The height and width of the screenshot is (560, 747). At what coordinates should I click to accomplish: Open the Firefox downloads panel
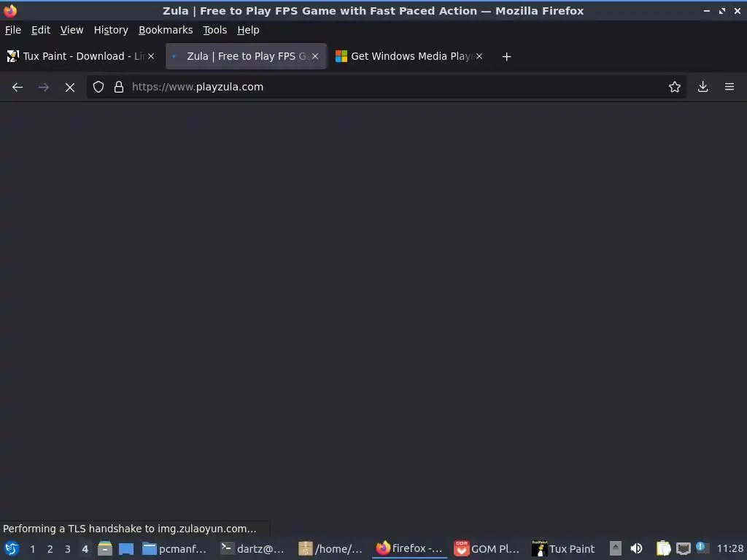click(703, 87)
